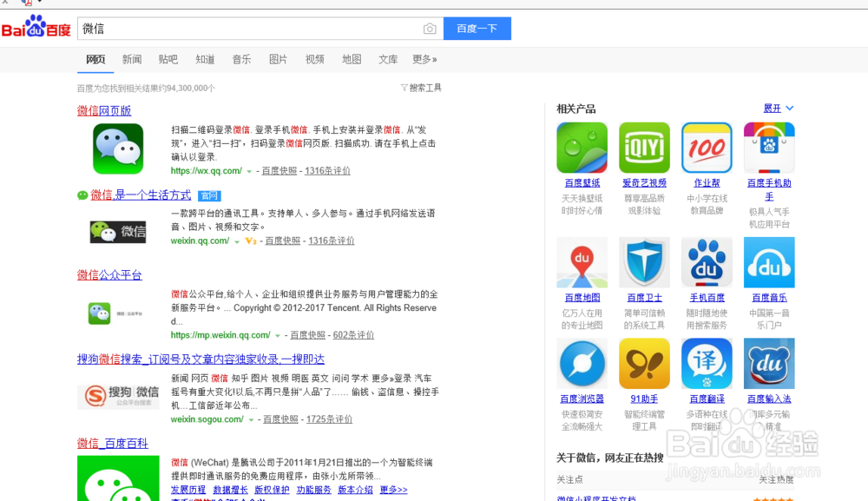Click the camera image-search icon
Viewport: 868px width, 501px height.
pyautogui.click(x=430, y=29)
